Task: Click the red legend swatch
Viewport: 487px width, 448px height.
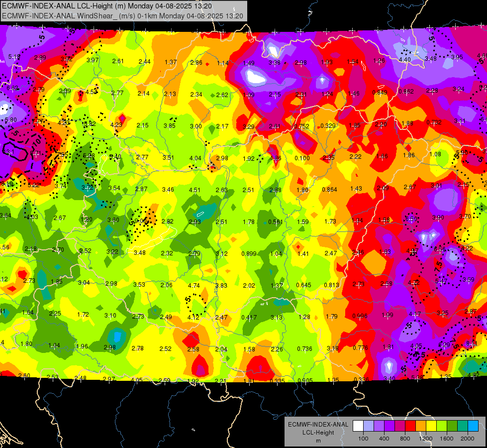Action: tap(410, 426)
